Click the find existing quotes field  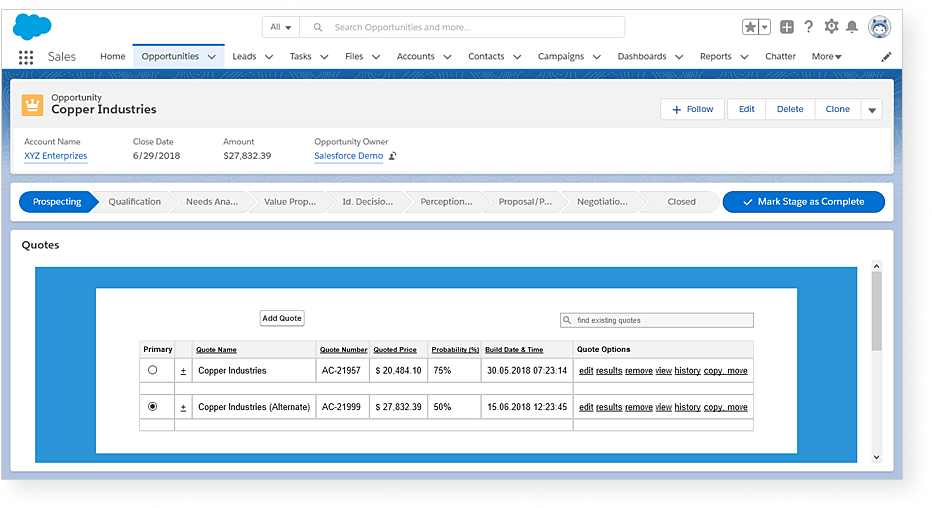pyautogui.click(x=657, y=320)
